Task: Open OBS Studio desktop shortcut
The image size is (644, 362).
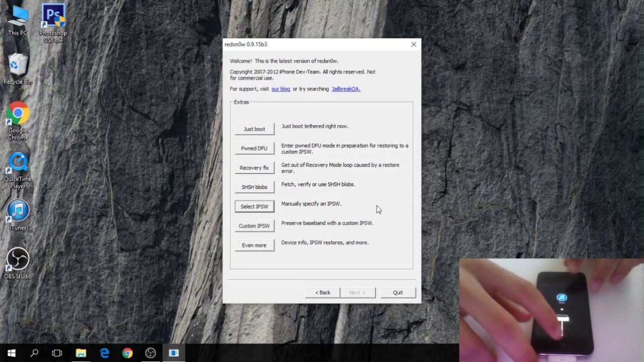Action: coord(18,263)
